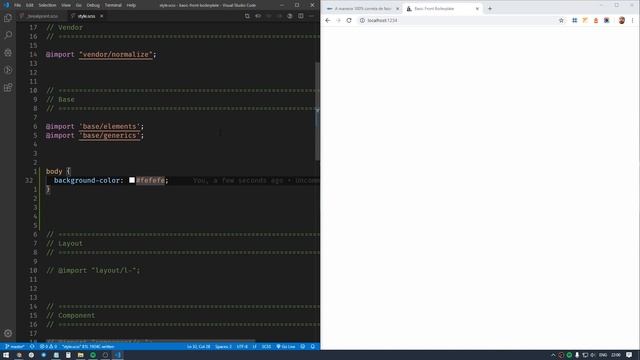
Task: Open the editor More Actions ellipsis
Action: pos(311,16)
